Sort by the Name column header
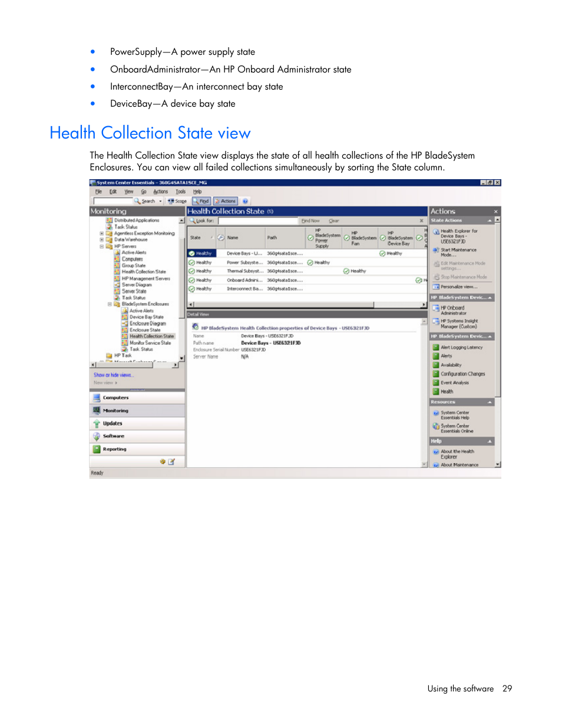The width and height of the screenshot is (562, 728). pos(244,238)
